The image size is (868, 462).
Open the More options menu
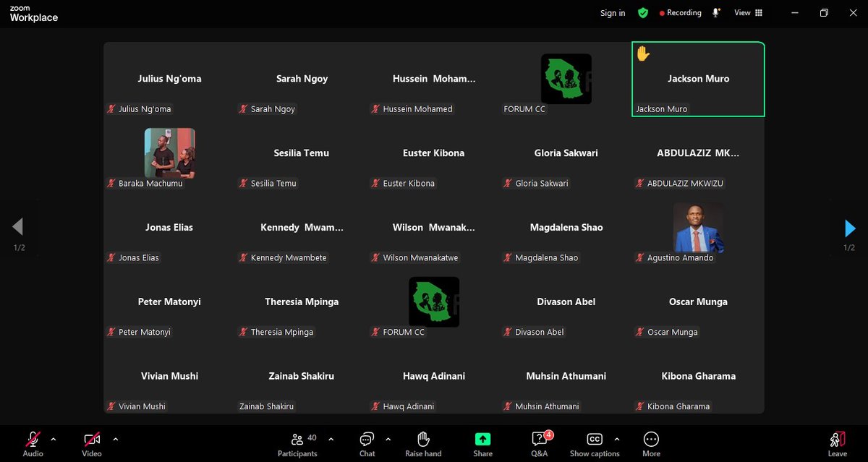point(651,444)
